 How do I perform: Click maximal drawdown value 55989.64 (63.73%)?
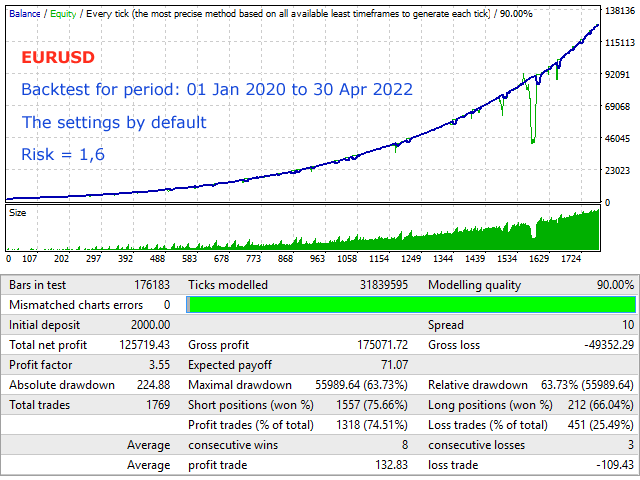pos(361,385)
